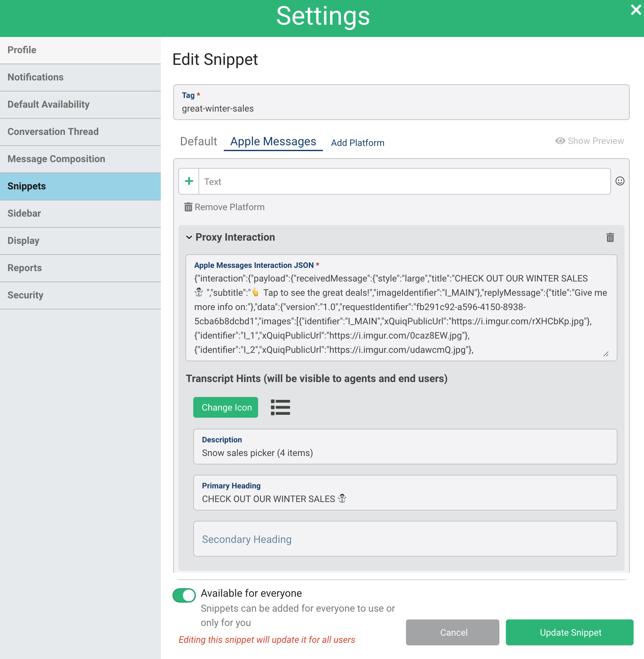Close Settings with the X icon
This screenshot has width=644, height=659.
tap(636, 10)
